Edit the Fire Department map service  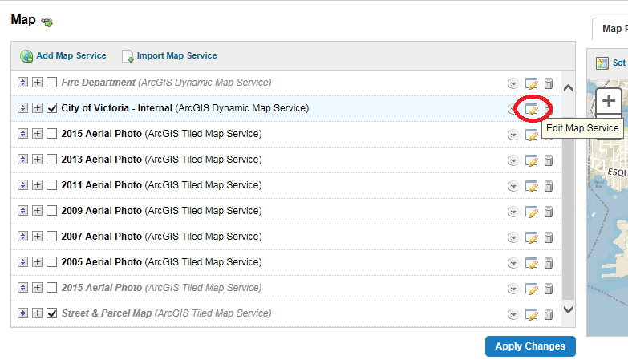pyautogui.click(x=531, y=83)
